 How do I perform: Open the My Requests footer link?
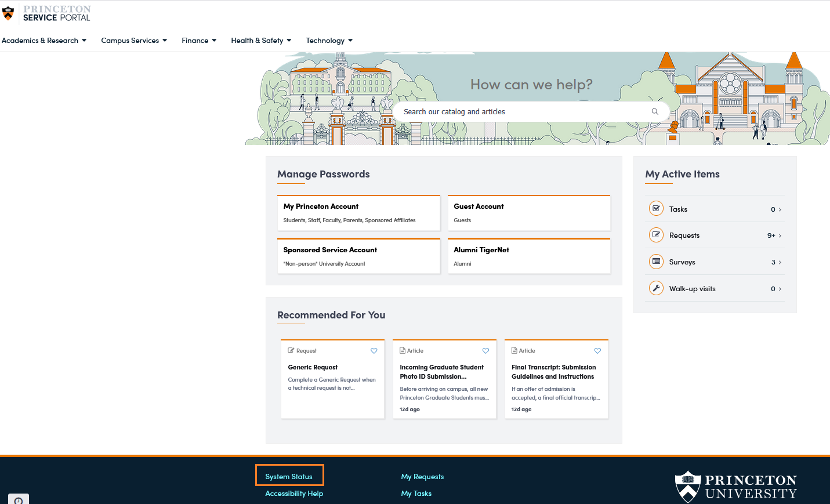pyautogui.click(x=422, y=476)
